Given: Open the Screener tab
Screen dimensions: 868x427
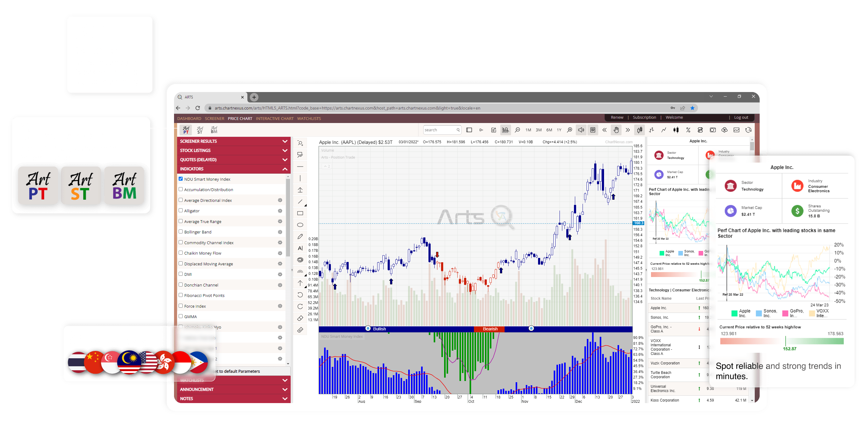Looking at the screenshot, I should 214,118.
